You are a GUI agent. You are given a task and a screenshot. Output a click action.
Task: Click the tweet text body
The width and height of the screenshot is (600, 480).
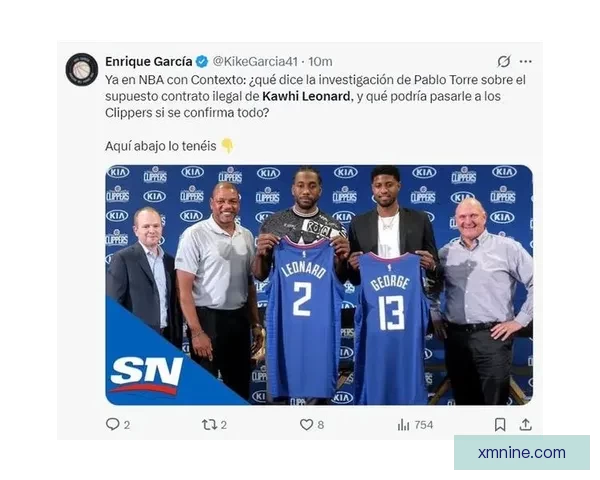[x=315, y=113]
